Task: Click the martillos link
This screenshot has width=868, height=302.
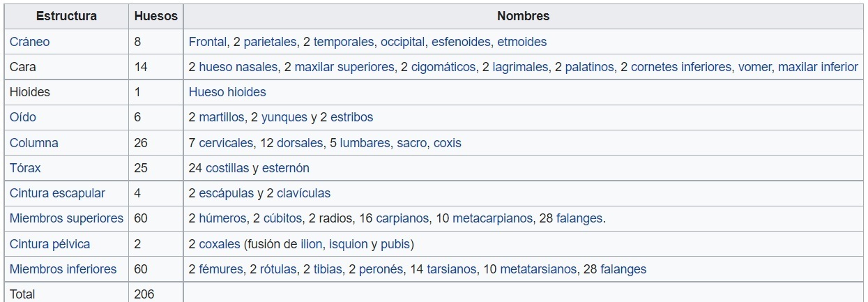Action: (x=222, y=118)
